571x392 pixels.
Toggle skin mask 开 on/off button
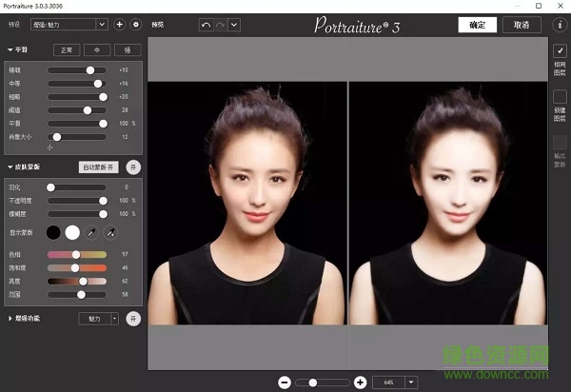pyautogui.click(x=133, y=167)
